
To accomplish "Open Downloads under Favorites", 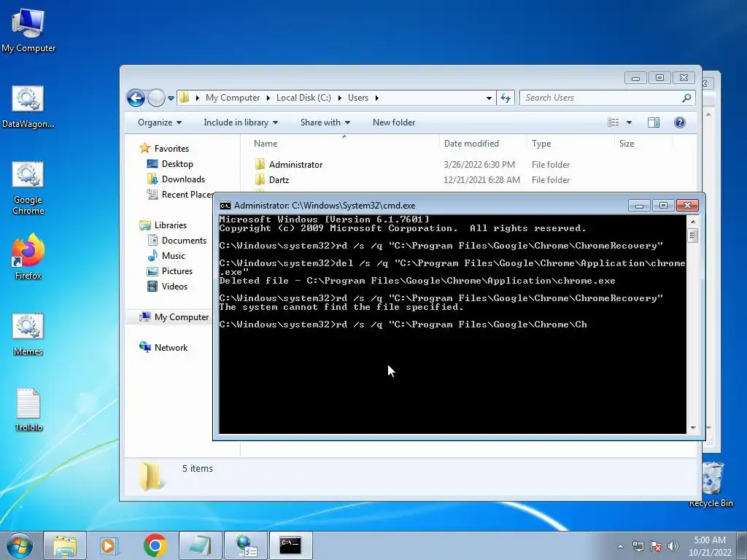I will [177, 179].
